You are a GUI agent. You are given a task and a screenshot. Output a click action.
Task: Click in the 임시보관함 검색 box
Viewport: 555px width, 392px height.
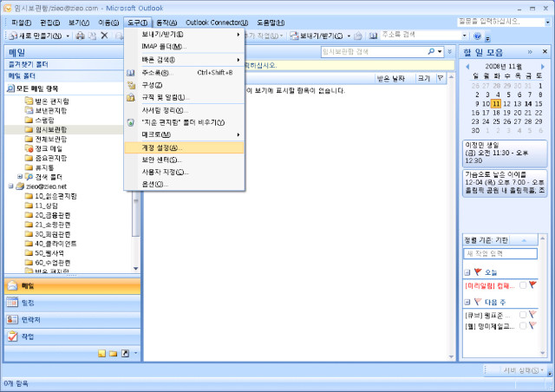click(374, 52)
